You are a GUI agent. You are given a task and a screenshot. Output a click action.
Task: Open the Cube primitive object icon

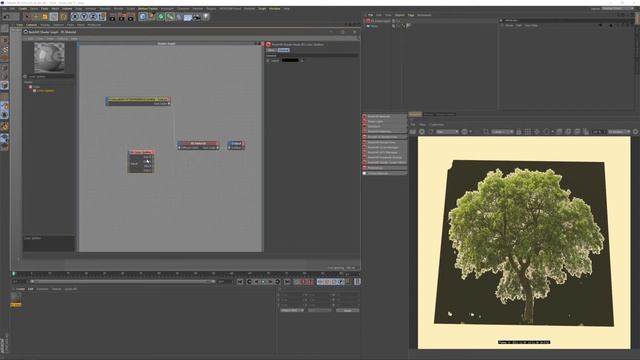coord(142,17)
